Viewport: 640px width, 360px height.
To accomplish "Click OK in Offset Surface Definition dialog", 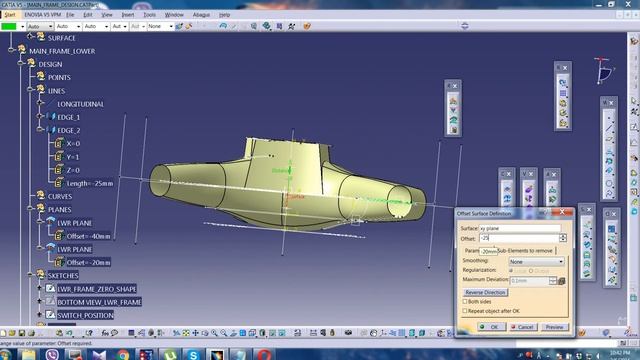I will click(491, 327).
